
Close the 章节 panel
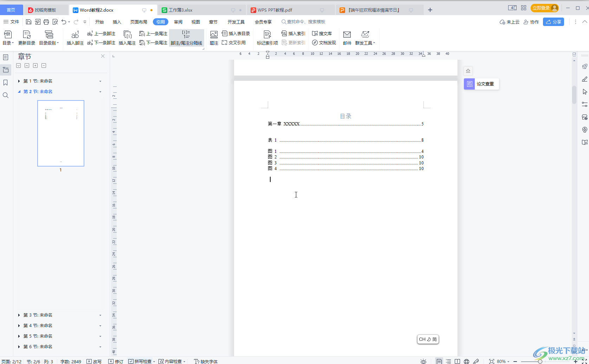click(x=103, y=56)
